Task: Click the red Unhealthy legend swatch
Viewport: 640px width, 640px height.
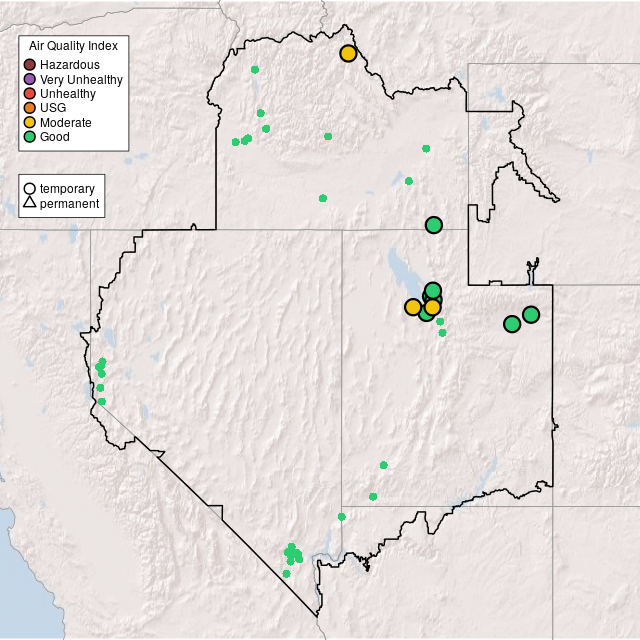Action: click(x=30, y=94)
